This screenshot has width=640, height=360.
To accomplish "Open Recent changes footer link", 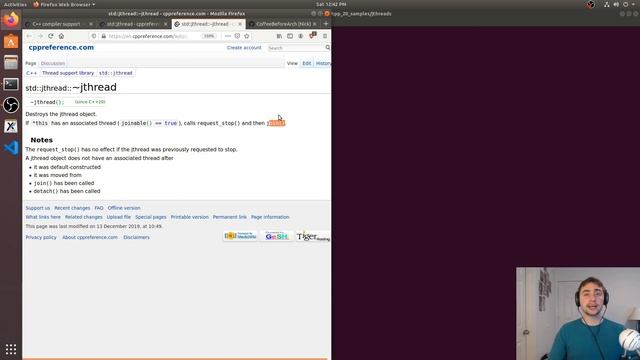I will click(72, 208).
